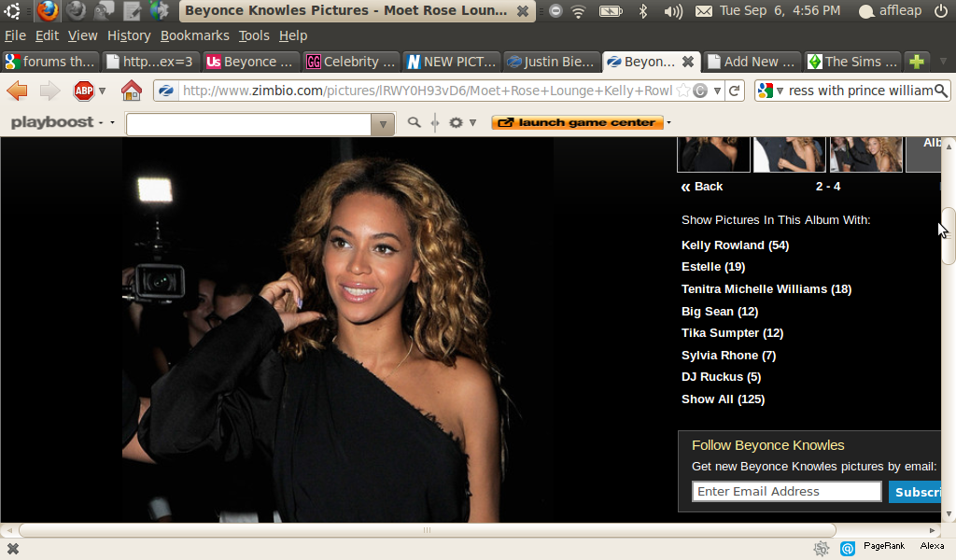
Task: Open the History menu
Action: pos(129,36)
